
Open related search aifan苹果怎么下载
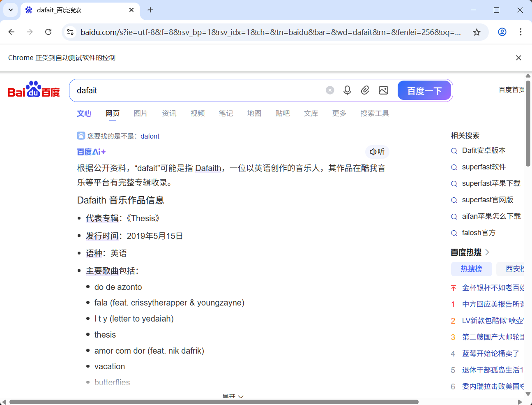[x=491, y=216]
